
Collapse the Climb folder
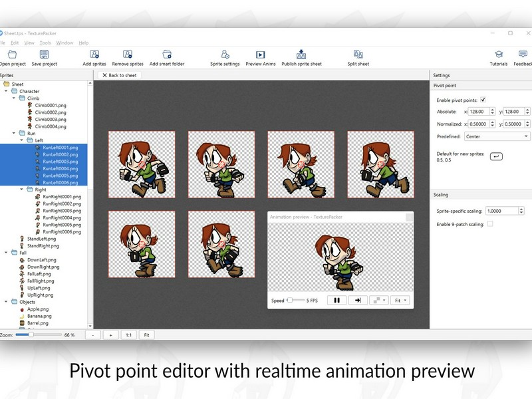14,98
